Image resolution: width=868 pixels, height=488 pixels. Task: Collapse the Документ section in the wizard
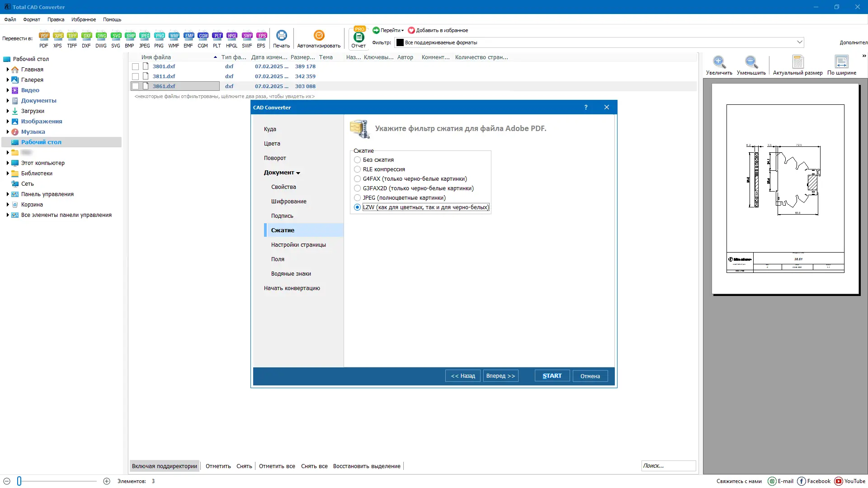pos(298,172)
